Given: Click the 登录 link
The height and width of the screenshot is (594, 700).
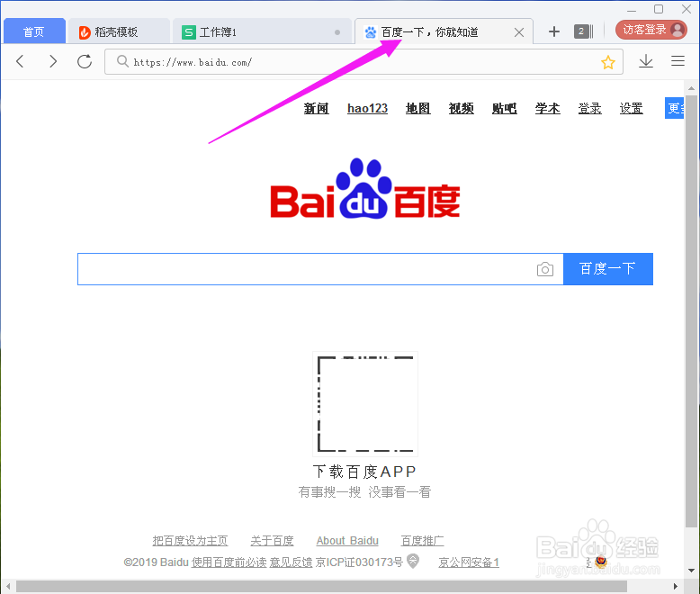Looking at the screenshot, I should tap(589, 109).
